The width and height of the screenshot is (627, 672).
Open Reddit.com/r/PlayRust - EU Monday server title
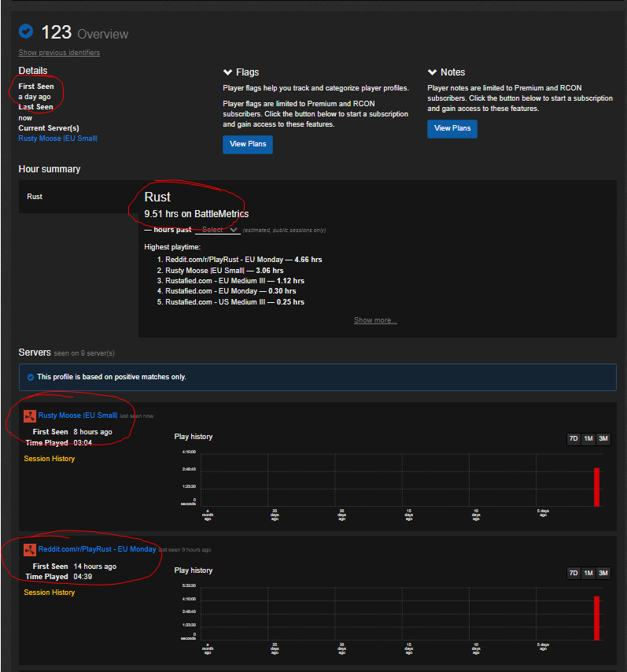[x=97, y=549]
